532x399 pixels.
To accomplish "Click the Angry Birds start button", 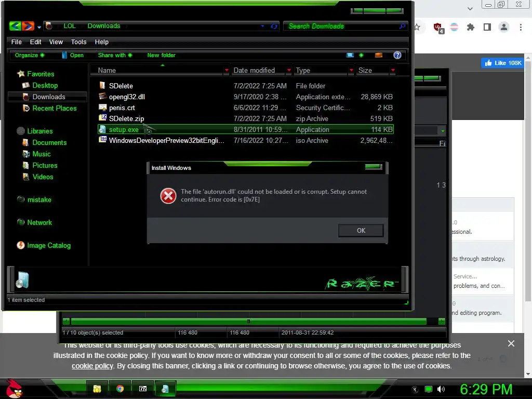I will click(x=14, y=389).
